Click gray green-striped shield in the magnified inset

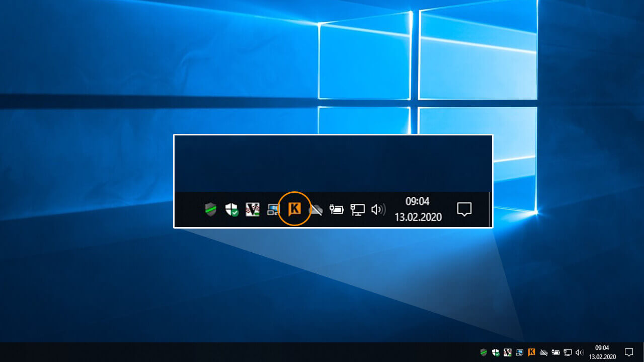(211, 209)
